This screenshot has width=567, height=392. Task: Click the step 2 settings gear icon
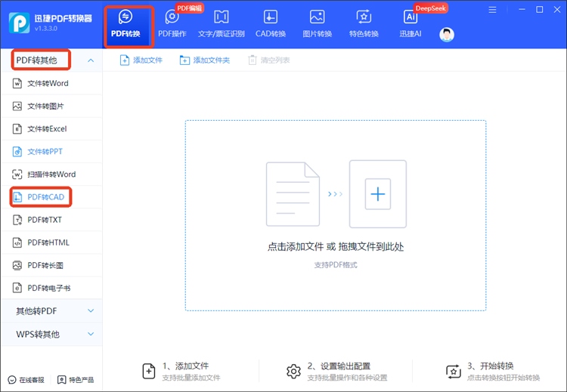[x=293, y=372]
